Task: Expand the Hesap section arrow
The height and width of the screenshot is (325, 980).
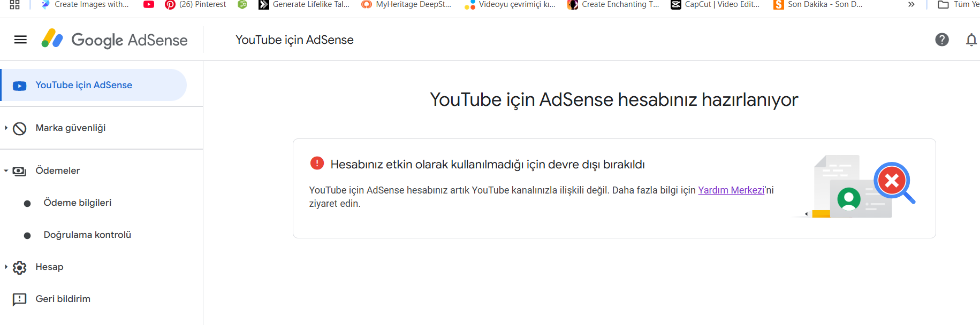Action: point(6,267)
